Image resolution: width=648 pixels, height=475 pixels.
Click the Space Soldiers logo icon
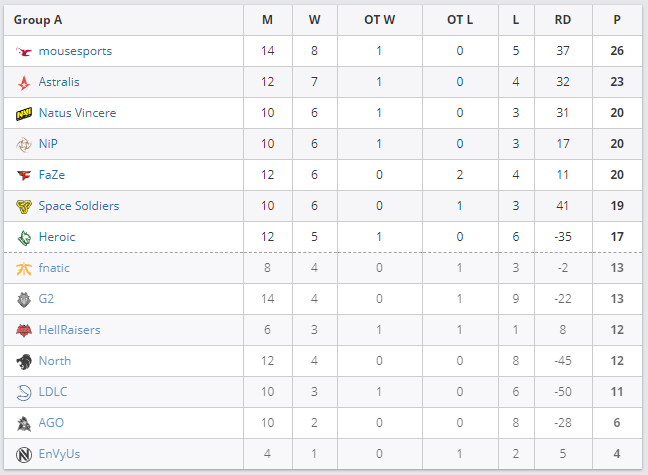pos(24,206)
